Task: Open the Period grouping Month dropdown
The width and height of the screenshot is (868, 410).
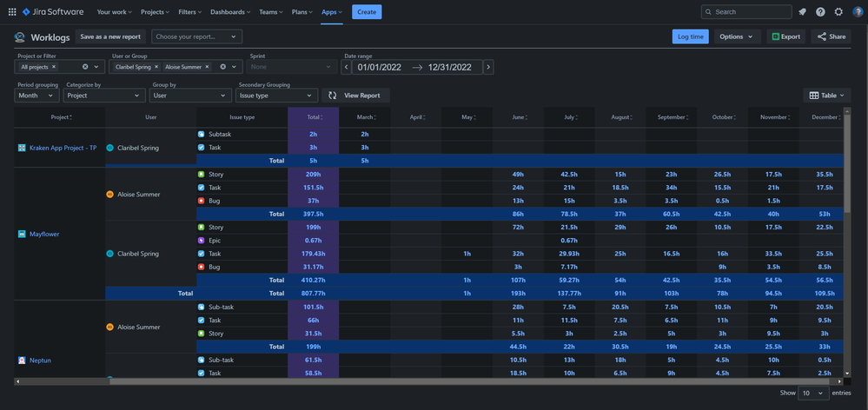Action: click(36, 96)
